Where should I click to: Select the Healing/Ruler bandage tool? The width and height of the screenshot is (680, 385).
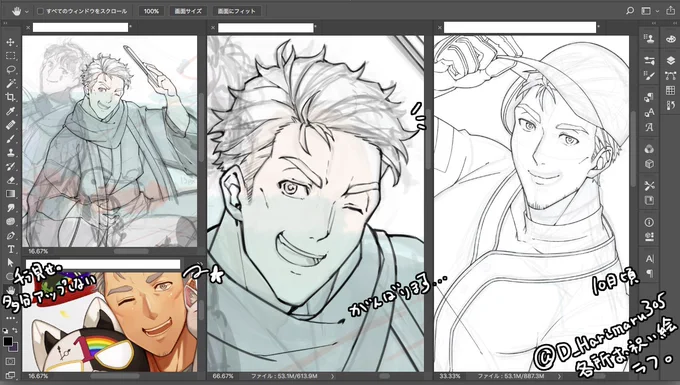(x=10, y=125)
